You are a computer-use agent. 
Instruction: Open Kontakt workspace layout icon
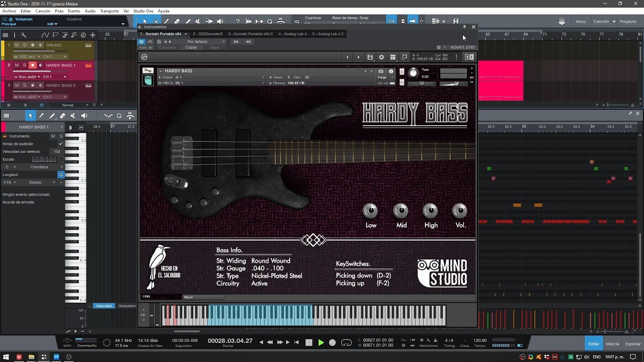point(393,57)
